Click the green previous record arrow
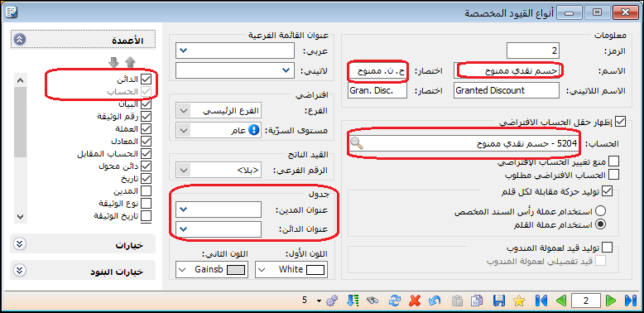Viewport: 644px width, 313px height. click(x=561, y=301)
